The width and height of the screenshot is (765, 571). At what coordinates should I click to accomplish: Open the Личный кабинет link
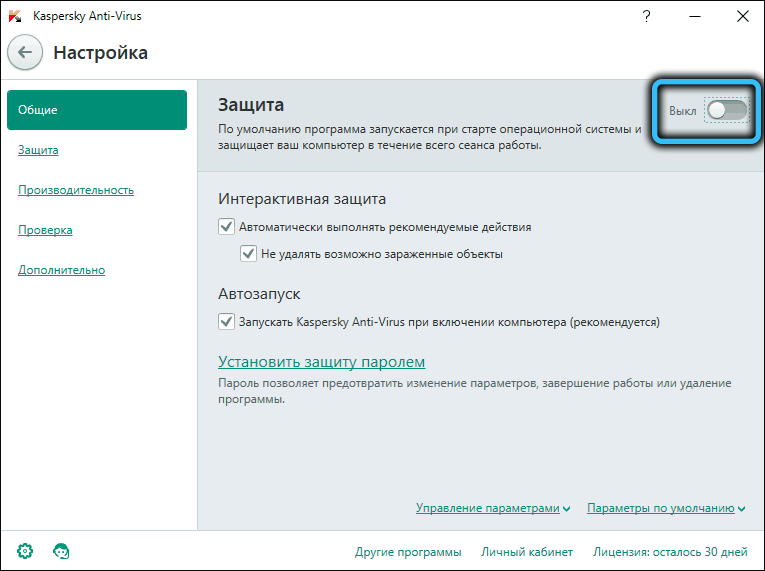click(x=526, y=552)
